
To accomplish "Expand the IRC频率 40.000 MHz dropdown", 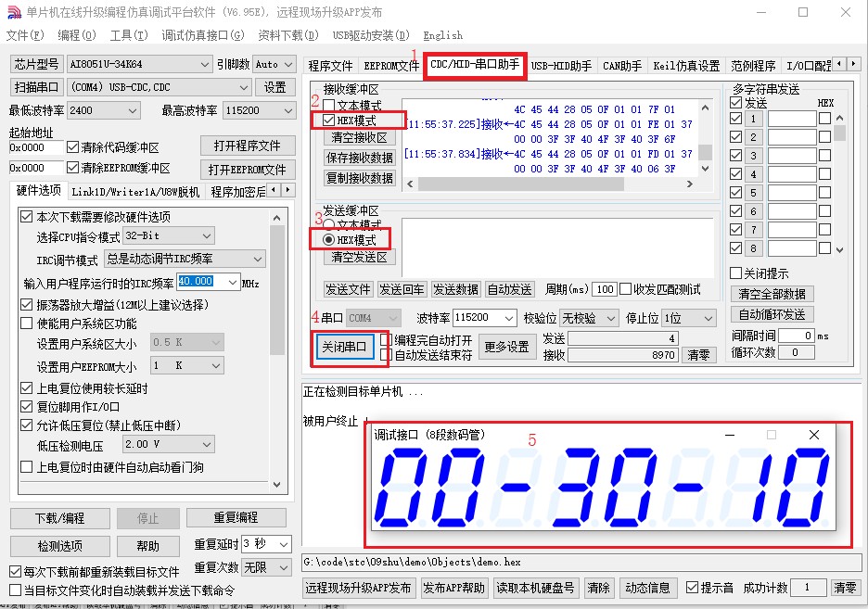I will pyautogui.click(x=233, y=282).
